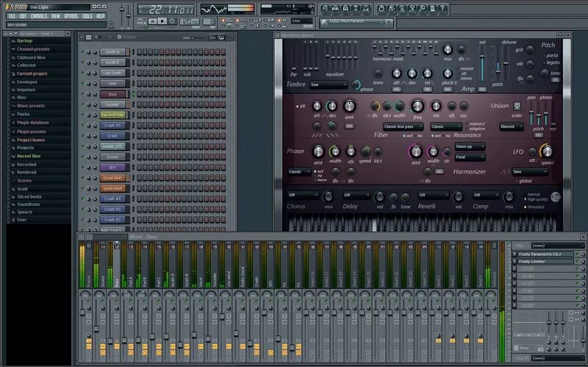
Task: Open the Timbre Saw waveform dropdown
Action: click(329, 85)
